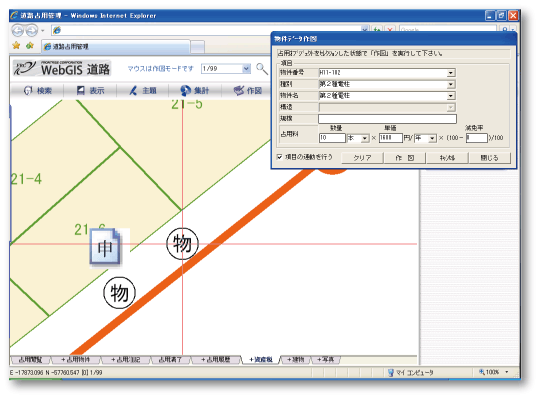
Task: Click the Internet Explorer icon in title bar
Action: pyautogui.click(x=14, y=15)
